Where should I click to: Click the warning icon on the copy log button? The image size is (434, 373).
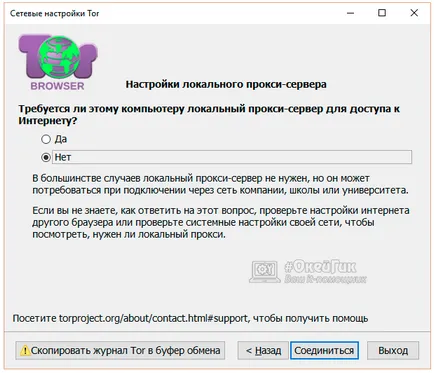(25, 350)
